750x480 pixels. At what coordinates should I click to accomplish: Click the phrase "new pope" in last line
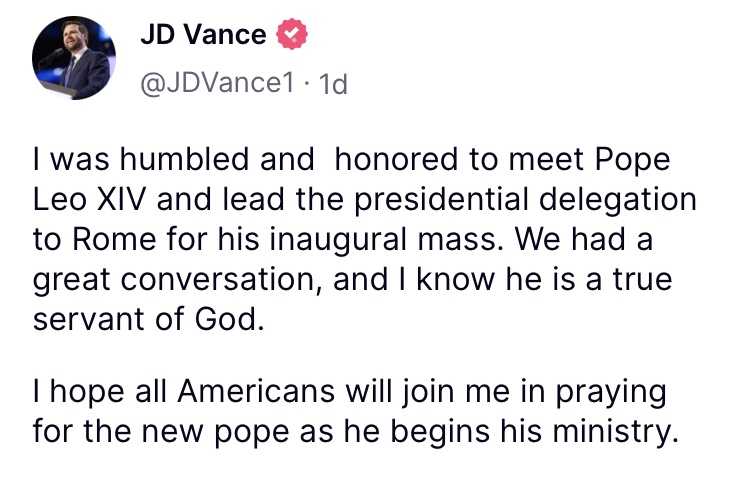[x=216, y=432]
